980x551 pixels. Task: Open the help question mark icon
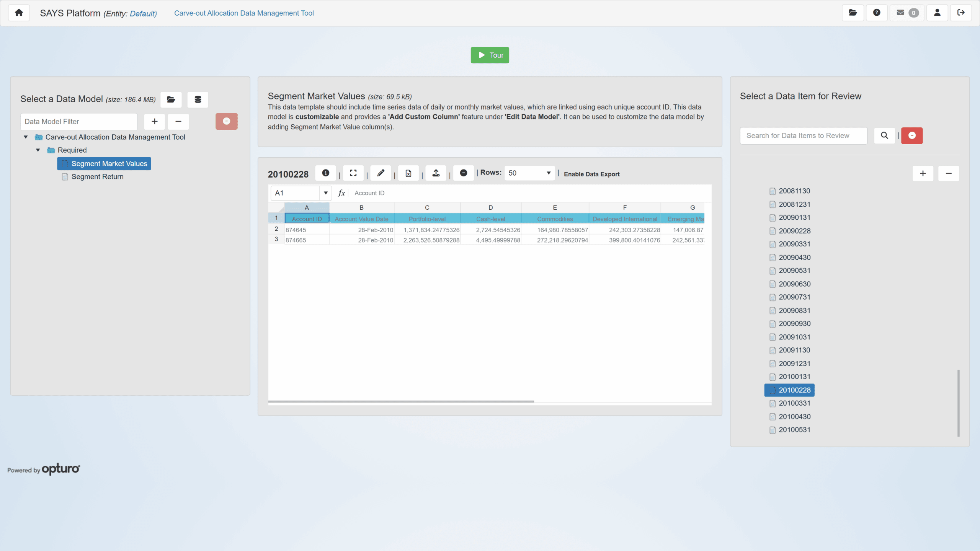(877, 13)
